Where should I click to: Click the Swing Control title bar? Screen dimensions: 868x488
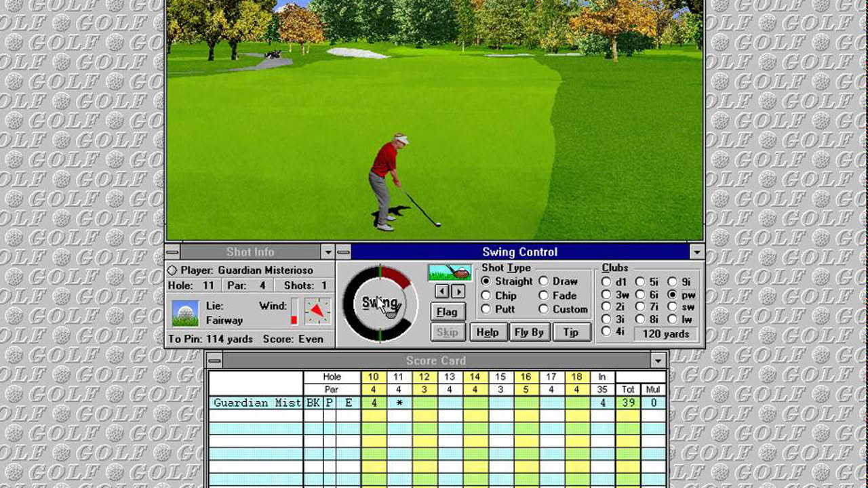(x=520, y=252)
